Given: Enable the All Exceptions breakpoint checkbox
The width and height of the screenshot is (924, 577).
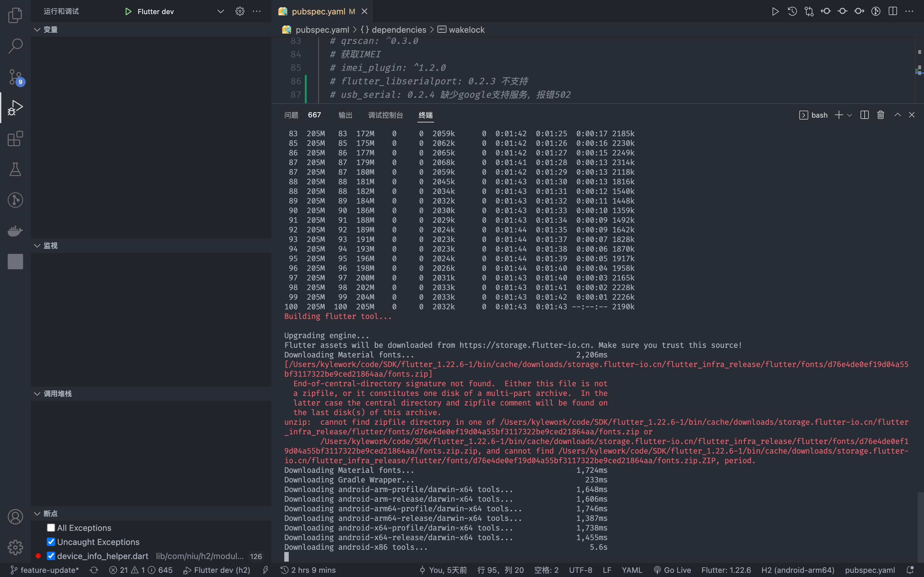Looking at the screenshot, I should point(51,527).
